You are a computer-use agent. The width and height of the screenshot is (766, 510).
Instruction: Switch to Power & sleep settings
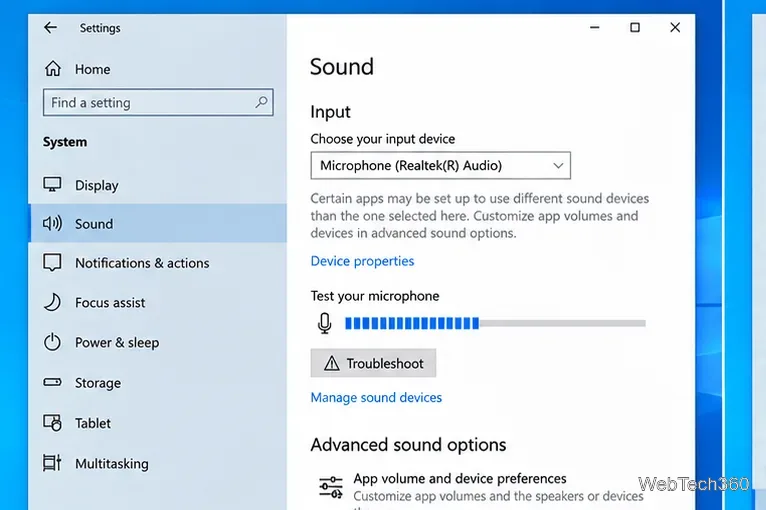coord(157,342)
